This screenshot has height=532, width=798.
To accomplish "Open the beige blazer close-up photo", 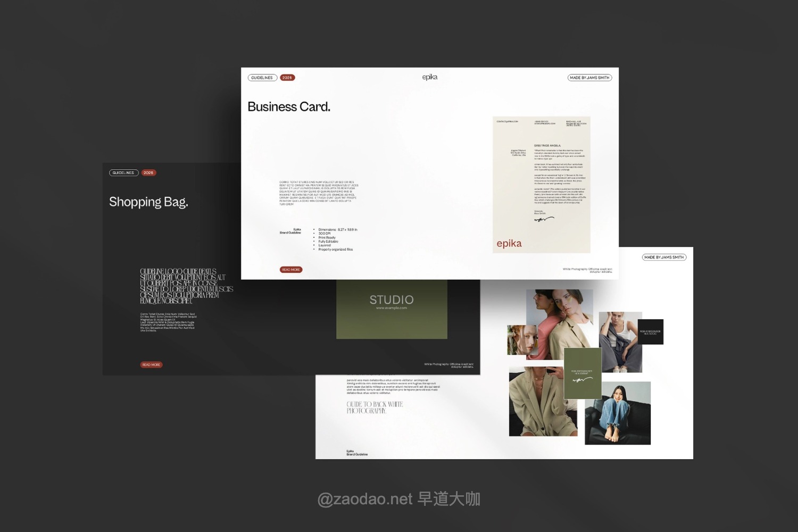I will (x=543, y=402).
